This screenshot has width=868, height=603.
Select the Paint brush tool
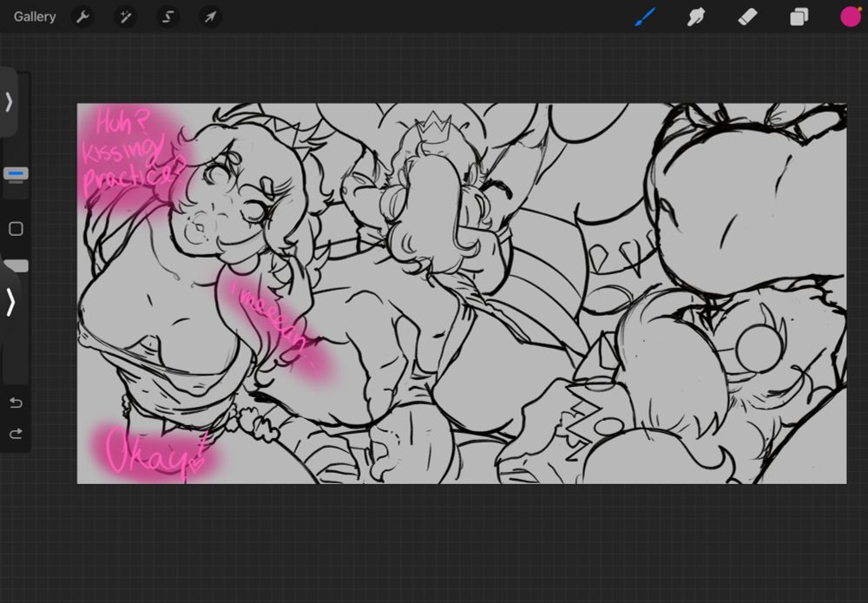(645, 16)
